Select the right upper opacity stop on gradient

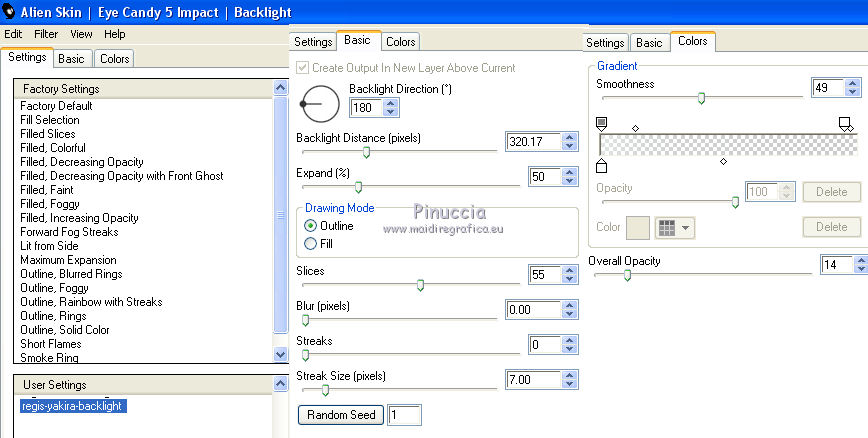click(x=844, y=123)
